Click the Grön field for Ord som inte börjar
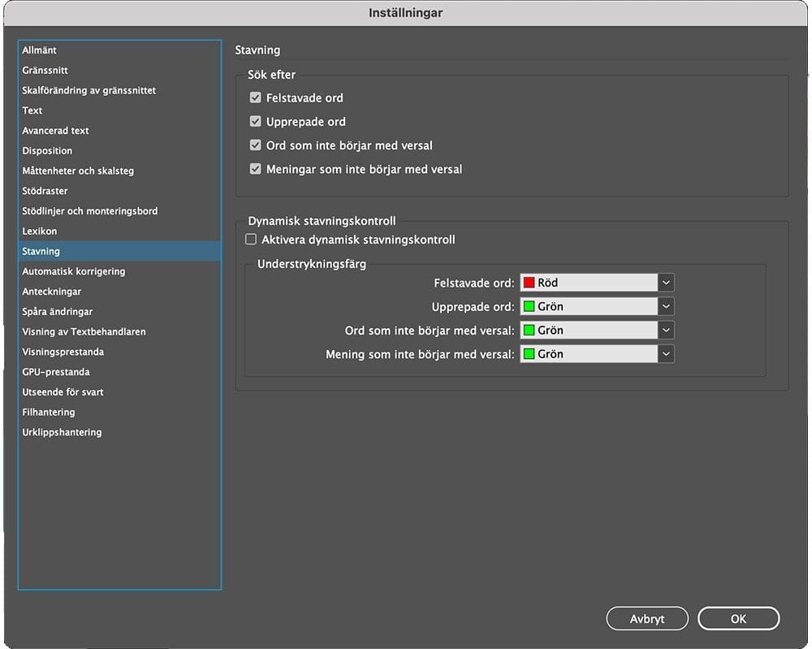 (589, 331)
